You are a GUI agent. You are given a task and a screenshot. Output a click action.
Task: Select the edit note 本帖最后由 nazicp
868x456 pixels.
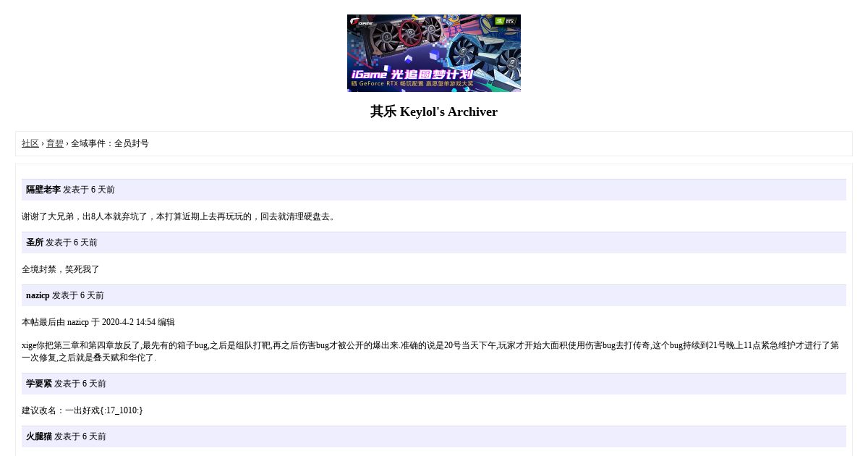click(x=98, y=322)
